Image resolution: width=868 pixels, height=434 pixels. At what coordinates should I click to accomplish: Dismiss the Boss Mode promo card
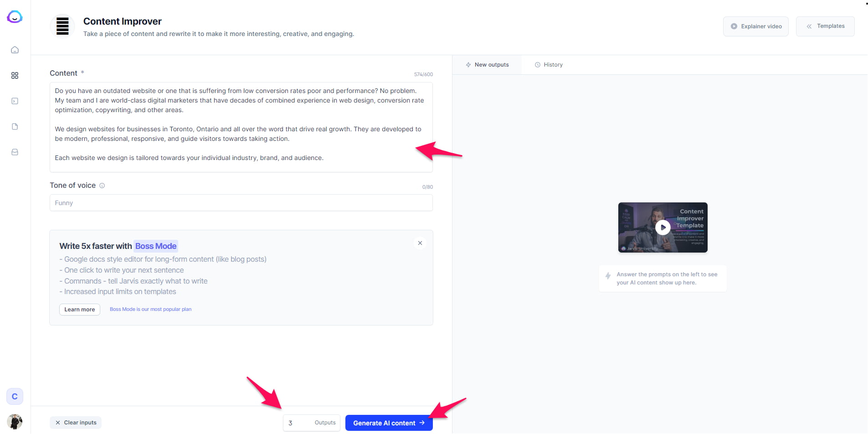pos(420,243)
